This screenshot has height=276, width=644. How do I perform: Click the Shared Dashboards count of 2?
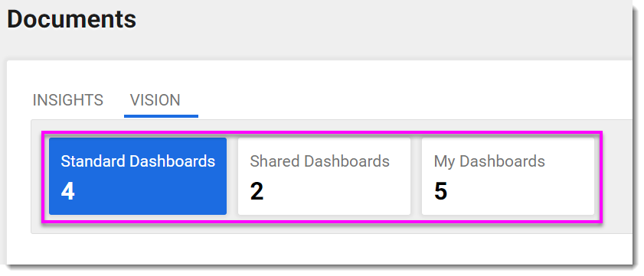tap(257, 192)
